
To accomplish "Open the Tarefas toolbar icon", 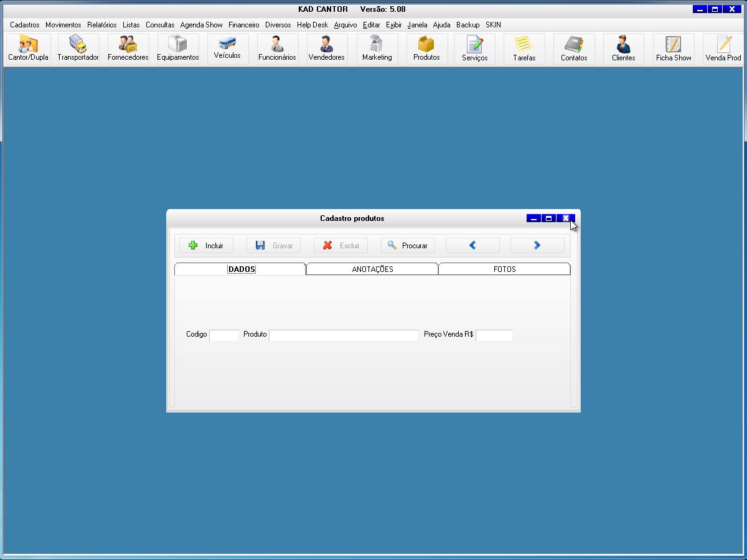I will click(x=524, y=49).
